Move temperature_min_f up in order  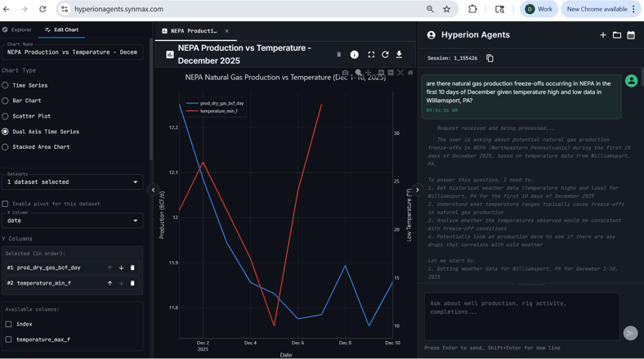tap(110, 283)
